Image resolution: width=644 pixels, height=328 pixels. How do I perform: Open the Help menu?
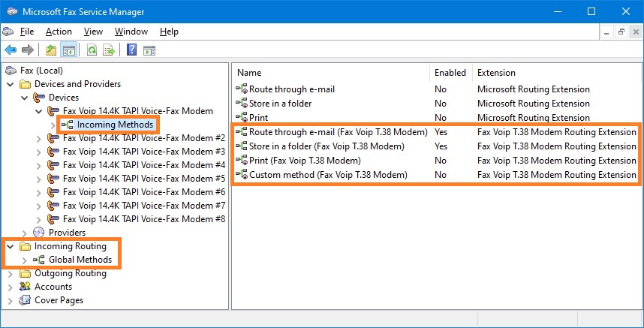169,32
